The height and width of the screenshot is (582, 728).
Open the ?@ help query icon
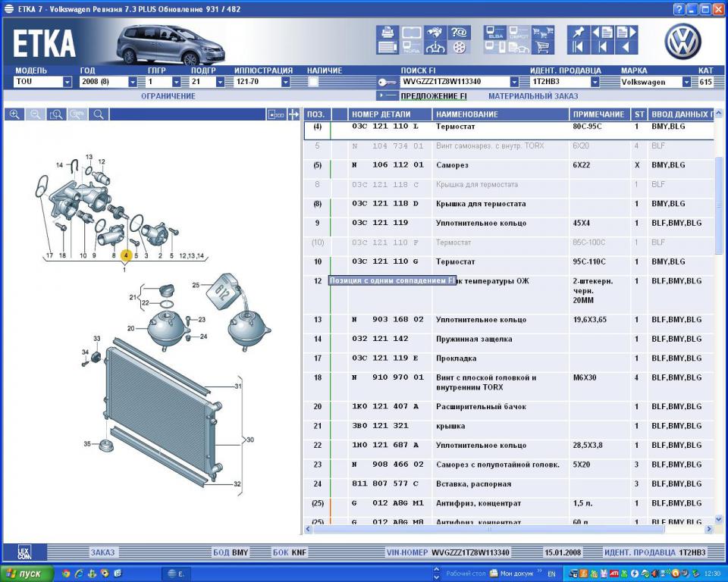point(459,33)
